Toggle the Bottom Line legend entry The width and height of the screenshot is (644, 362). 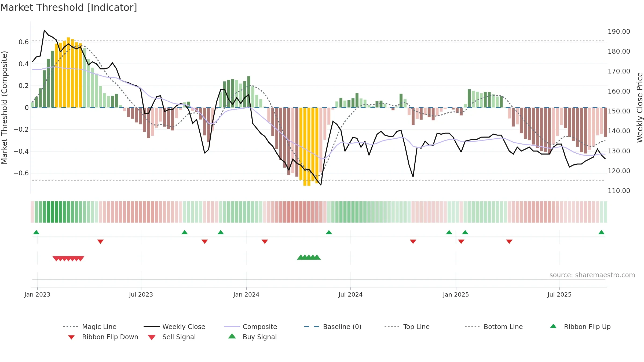[x=494, y=327]
